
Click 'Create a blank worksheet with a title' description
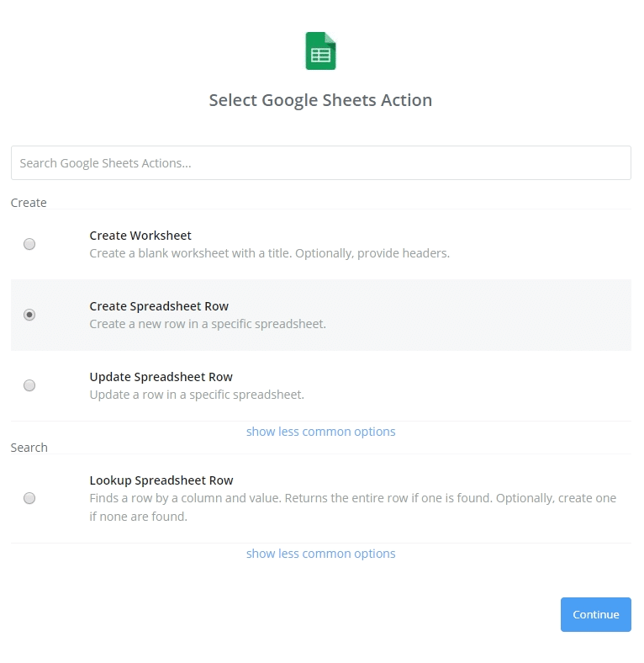click(x=270, y=253)
